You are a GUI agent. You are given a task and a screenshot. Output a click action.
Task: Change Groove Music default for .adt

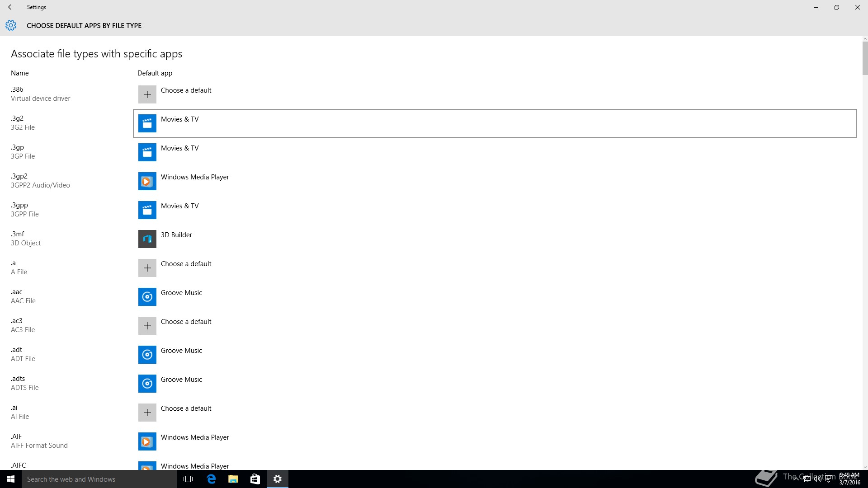(x=181, y=351)
